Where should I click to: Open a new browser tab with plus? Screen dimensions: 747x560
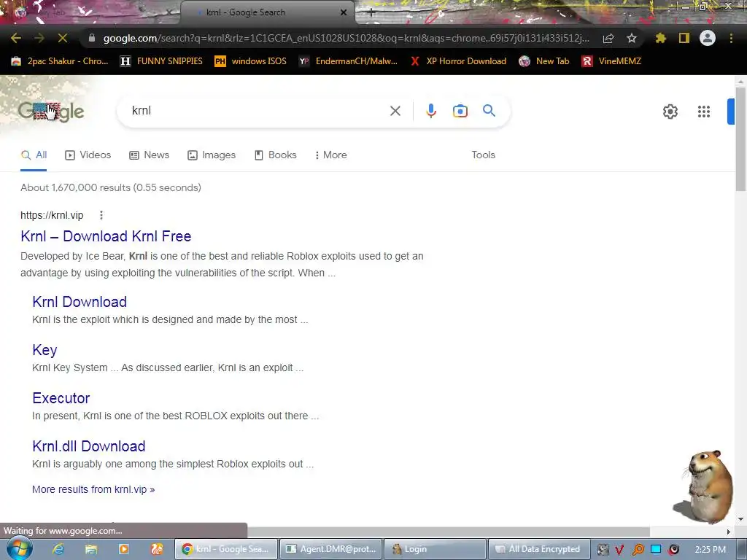pyautogui.click(x=371, y=13)
